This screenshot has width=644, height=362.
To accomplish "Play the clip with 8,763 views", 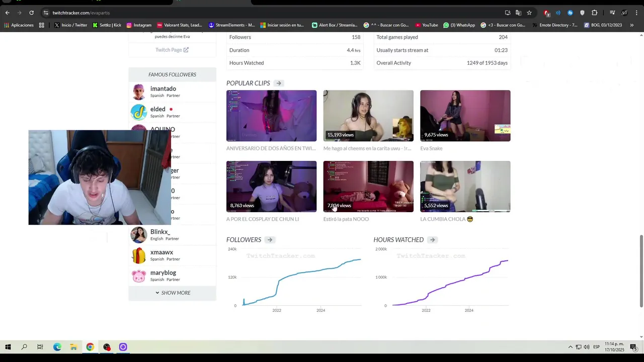I will click(271, 187).
